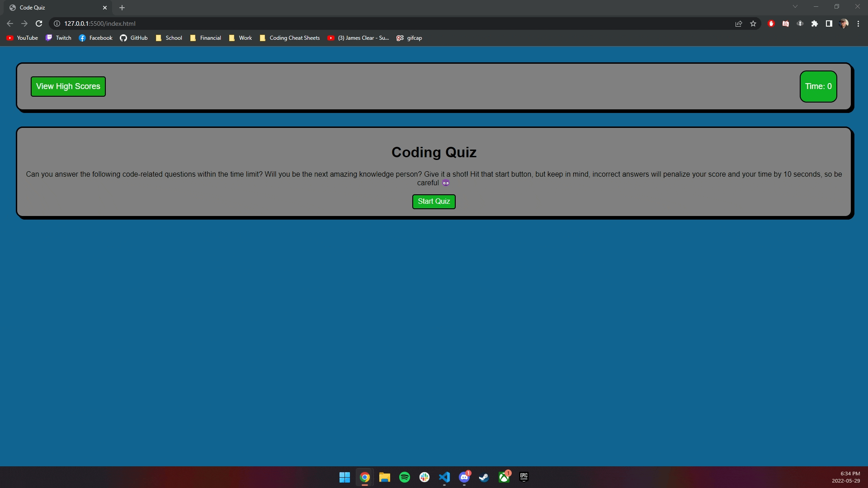Open the School bookmarks folder

(169, 38)
